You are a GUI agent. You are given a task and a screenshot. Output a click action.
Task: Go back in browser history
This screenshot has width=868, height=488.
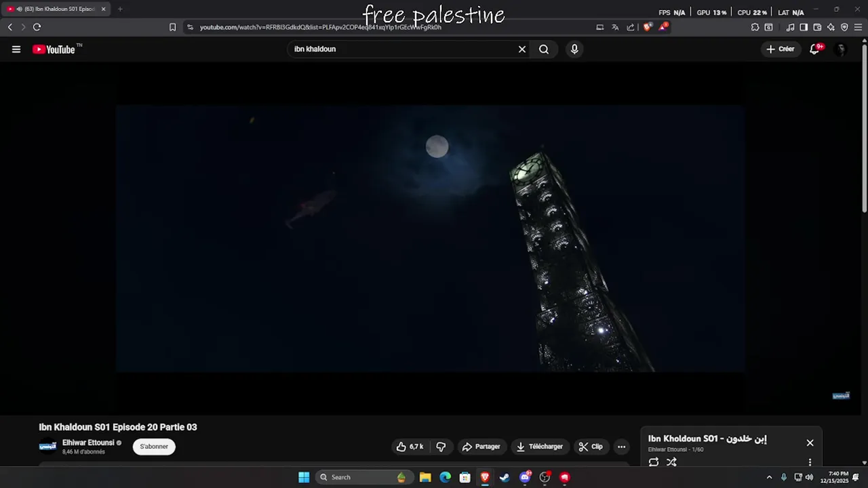tap(9, 27)
